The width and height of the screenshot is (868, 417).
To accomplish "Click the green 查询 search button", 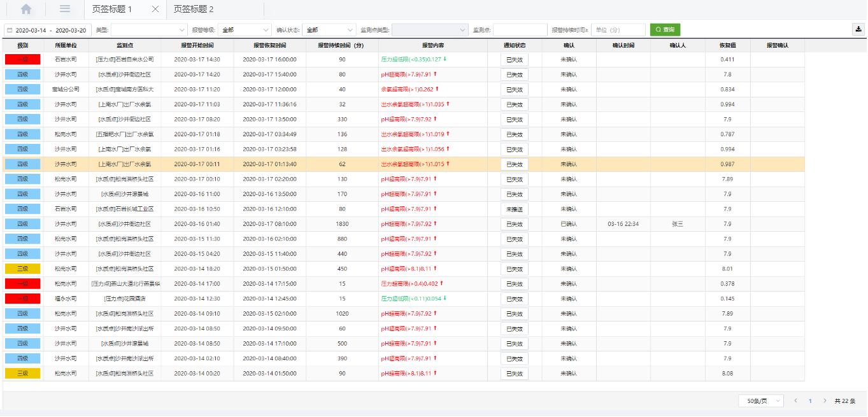I will (x=665, y=30).
